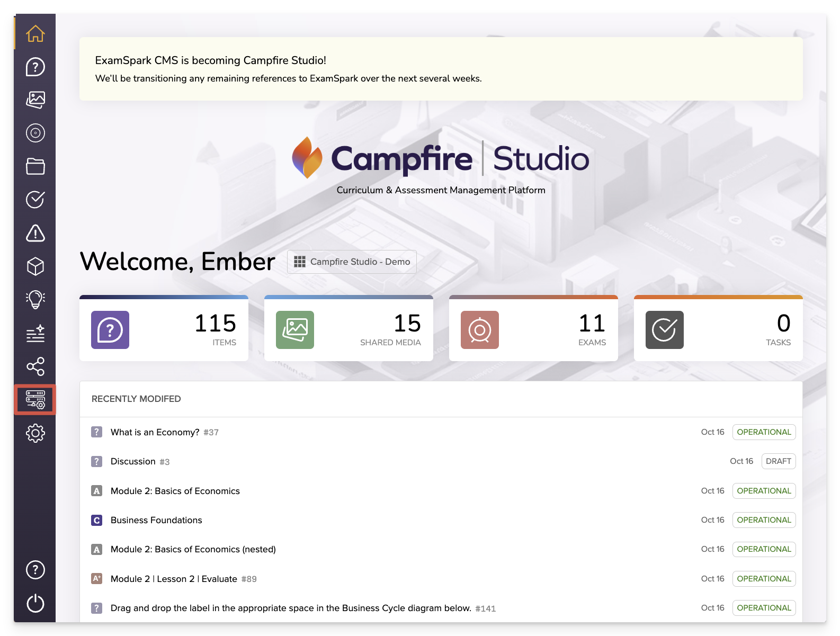Open "What is an Economy?" item
The height and width of the screenshot is (636, 840).
(155, 432)
